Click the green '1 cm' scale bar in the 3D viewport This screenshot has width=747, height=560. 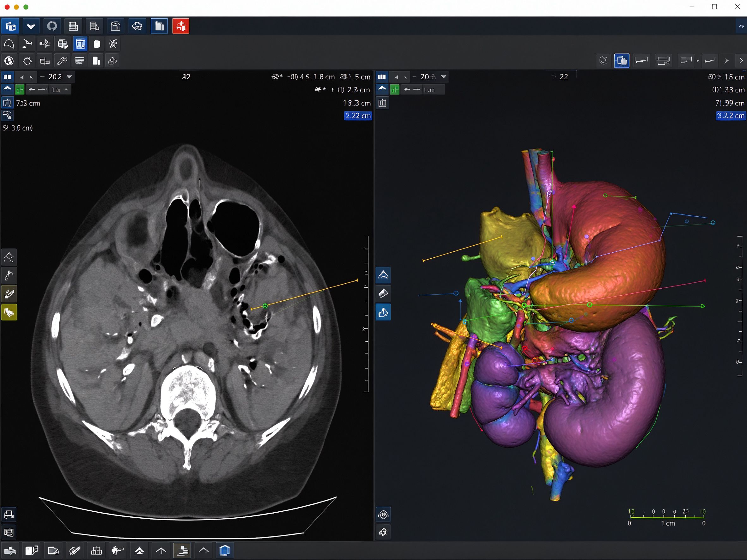[667, 517]
